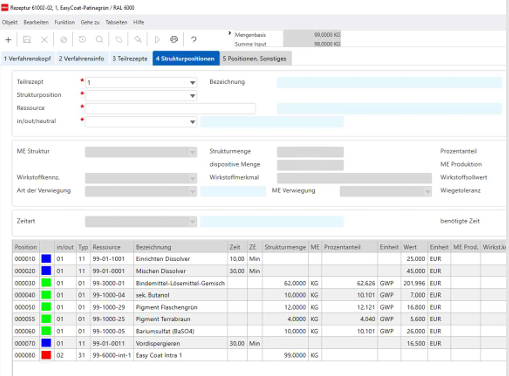509x376 pixels.
Task: Click the X delete icon in toolbar
Action: click(x=44, y=40)
